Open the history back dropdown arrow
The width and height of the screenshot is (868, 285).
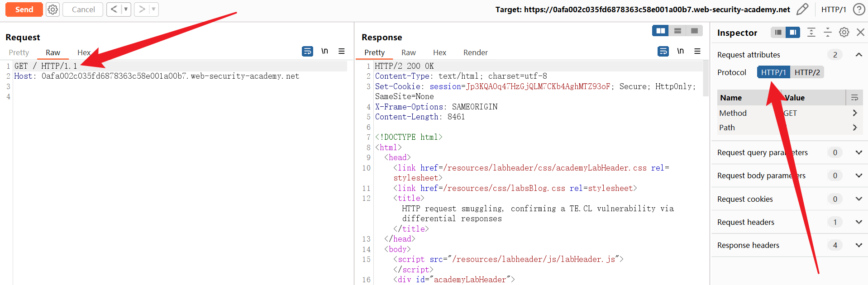click(x=126, y=9)
